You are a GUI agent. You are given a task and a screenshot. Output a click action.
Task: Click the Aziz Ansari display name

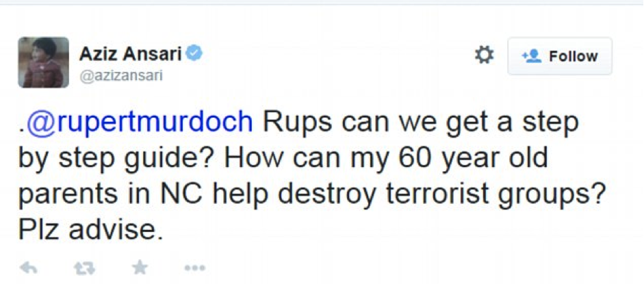pyautogui.click(x=129, y=53)
